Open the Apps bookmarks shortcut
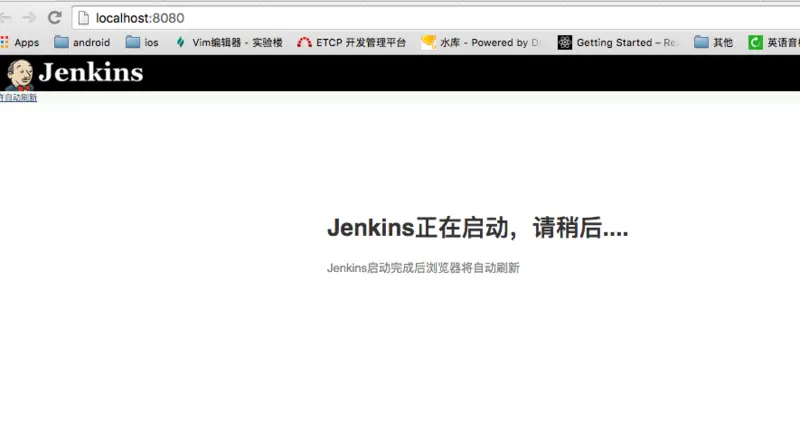Viewport: 800px width, 440px height. click(20, 42)
